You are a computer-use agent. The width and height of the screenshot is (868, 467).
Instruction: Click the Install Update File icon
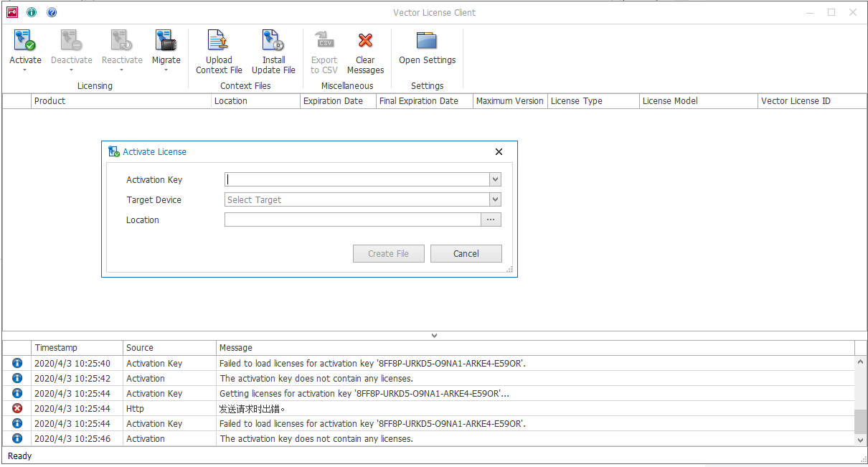(273, 41)
